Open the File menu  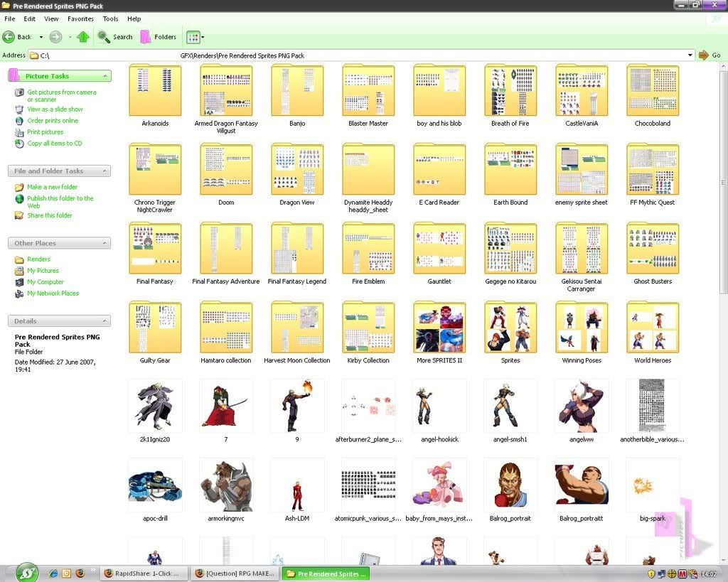tap(10, 18)
